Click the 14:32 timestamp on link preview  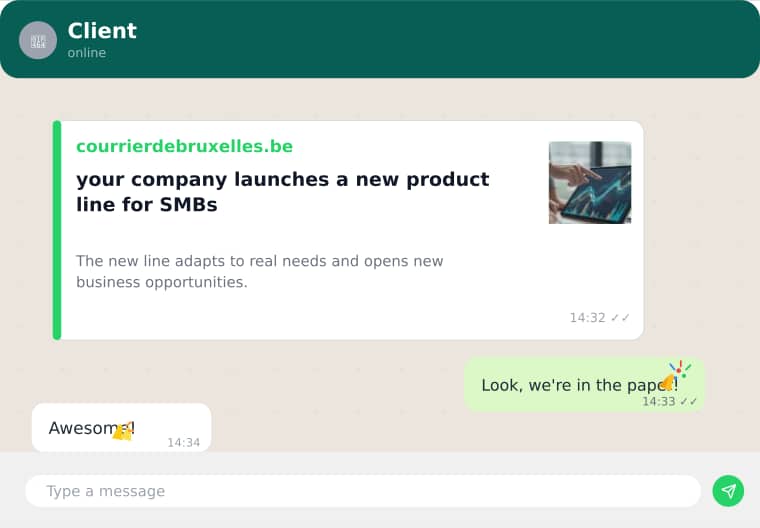click(587, 318)
